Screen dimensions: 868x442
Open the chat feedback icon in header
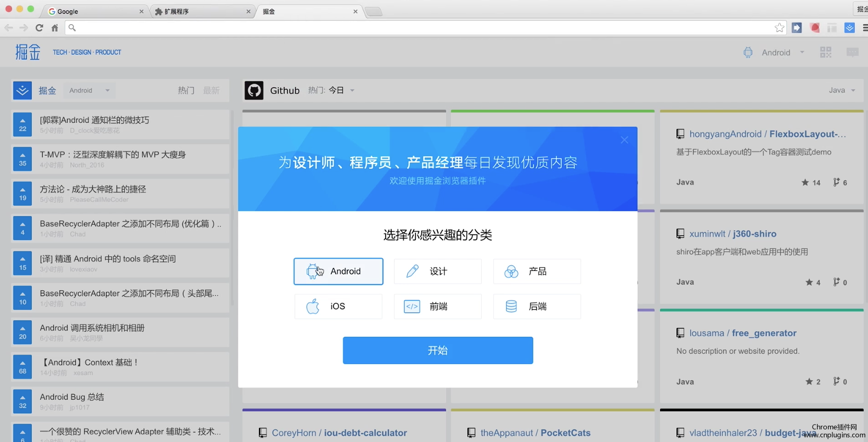click(853, 52)
